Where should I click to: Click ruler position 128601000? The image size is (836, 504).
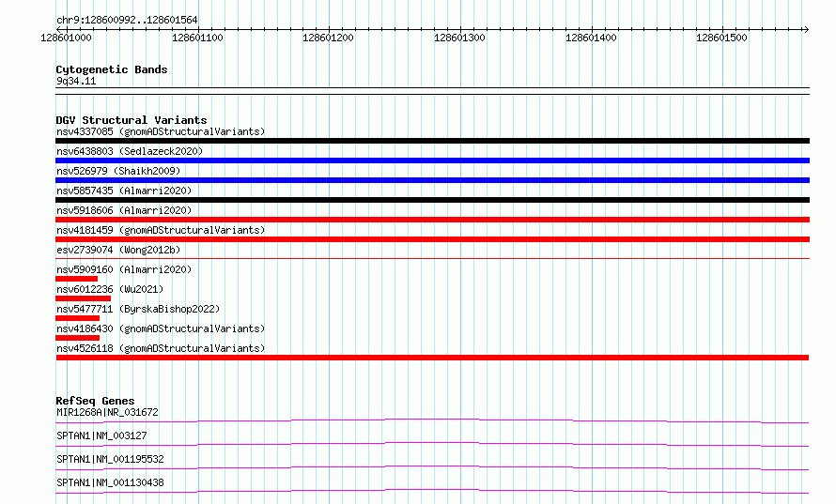(x=66, y=38)
